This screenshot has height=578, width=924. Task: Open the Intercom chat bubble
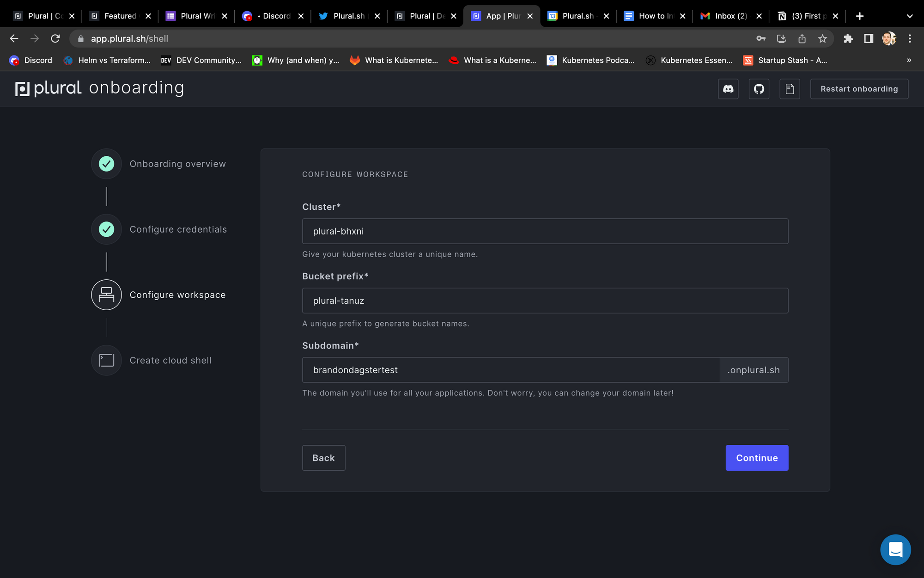click(x=895, y=549)
